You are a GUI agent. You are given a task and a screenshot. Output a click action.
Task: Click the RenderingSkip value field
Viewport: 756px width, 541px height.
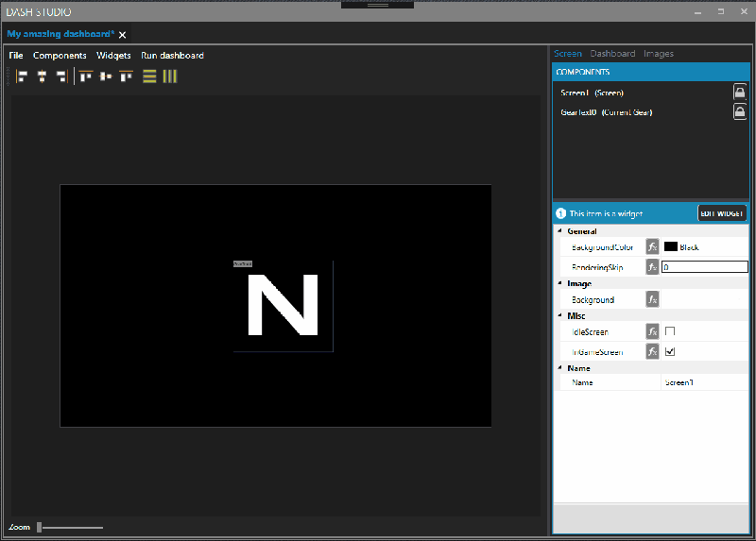click(x=704, y=267)
